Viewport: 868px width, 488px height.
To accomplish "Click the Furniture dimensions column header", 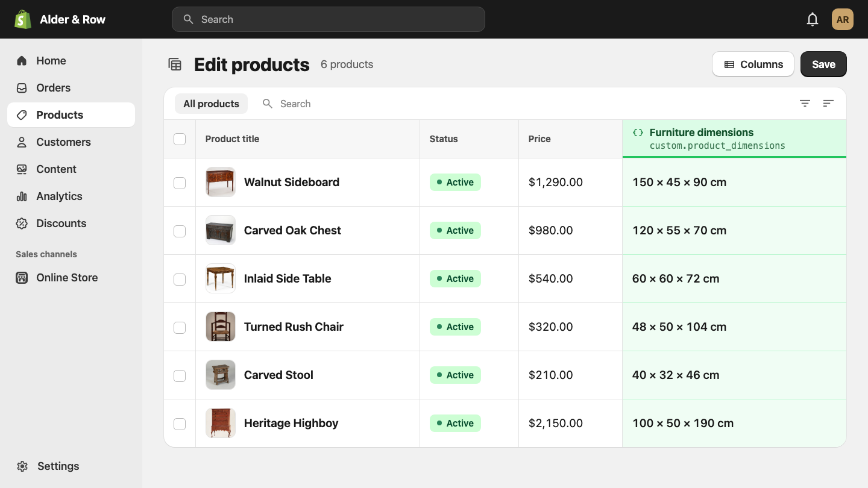I will point(734,139).
